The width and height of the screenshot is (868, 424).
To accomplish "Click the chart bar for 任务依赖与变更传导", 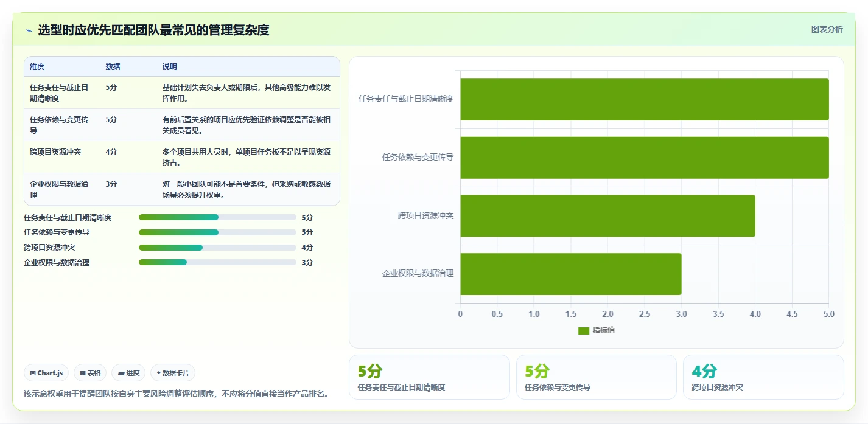I will (x=645, y=158).
